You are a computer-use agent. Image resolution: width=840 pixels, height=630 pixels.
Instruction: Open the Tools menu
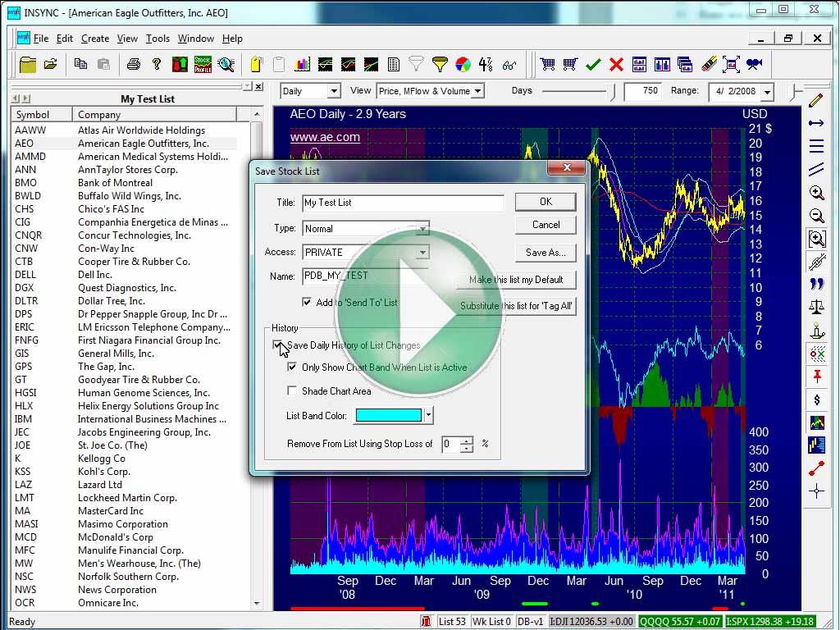pos(157,39)
